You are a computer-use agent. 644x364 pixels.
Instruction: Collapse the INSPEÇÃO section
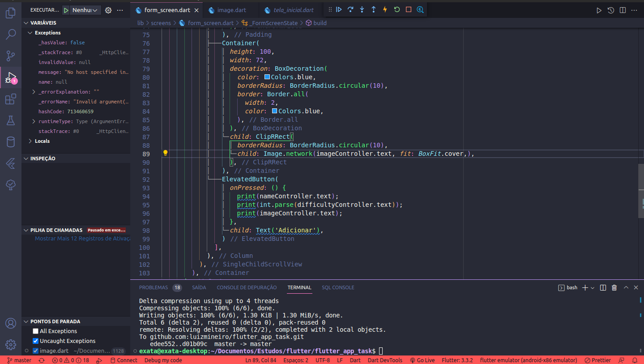(x=26, y=158)
